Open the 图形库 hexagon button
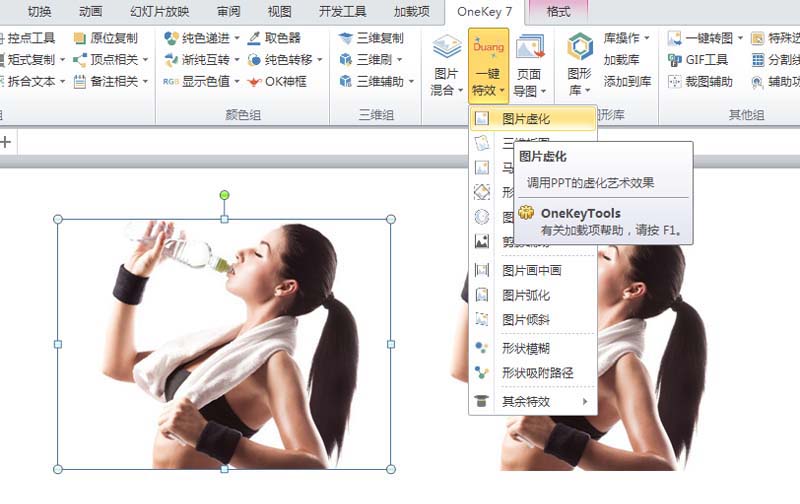Viewport: 800px width, 504px height. point(580,64)
